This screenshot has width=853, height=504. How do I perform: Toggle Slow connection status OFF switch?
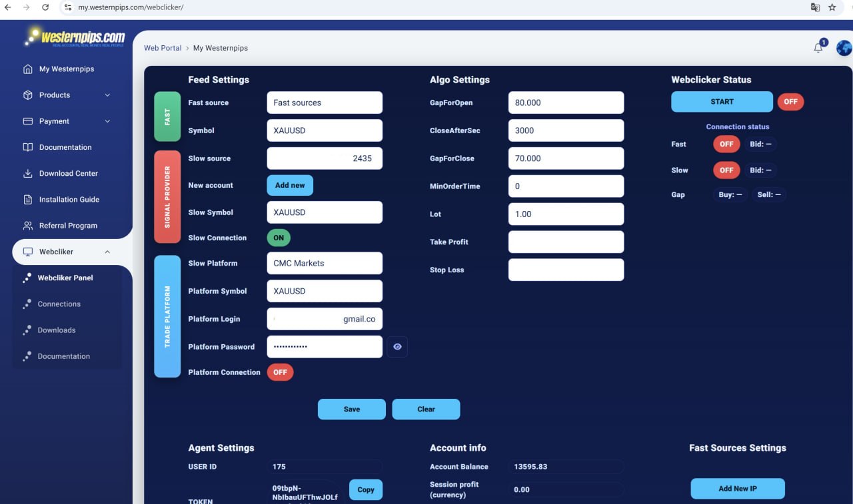[x=726, y=170]
